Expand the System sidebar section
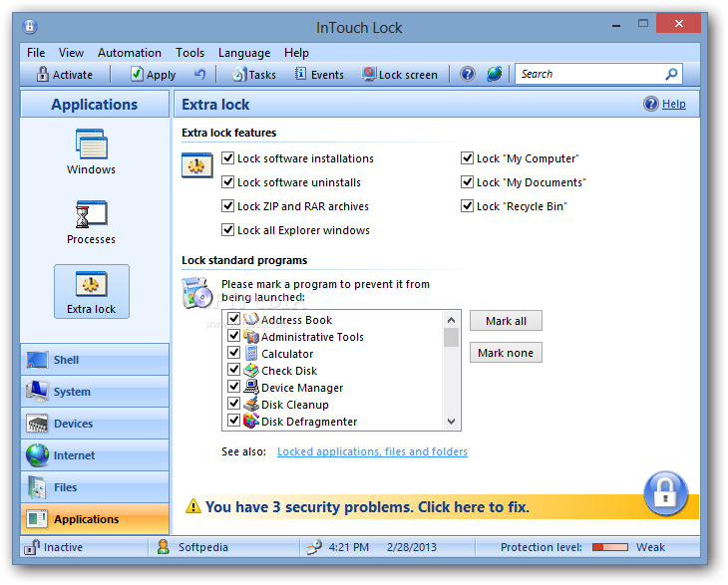The height and width of the screenshot is (585, 728). tap(95, 392)
